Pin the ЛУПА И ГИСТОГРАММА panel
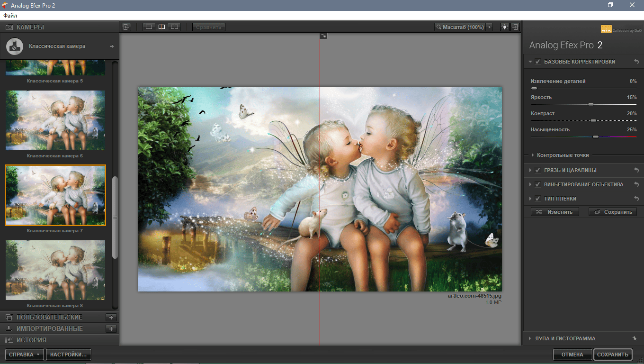644x364 pixels. (635, 338)
